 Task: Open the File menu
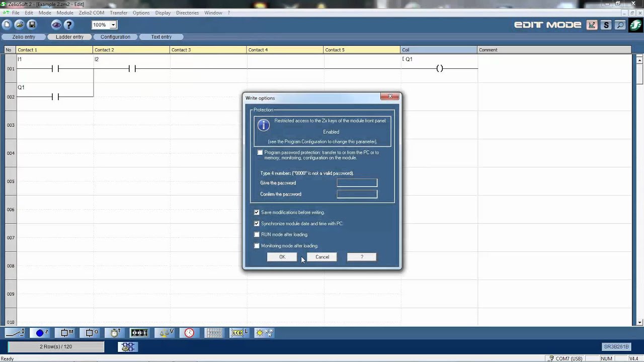click(x=16, y=13)
